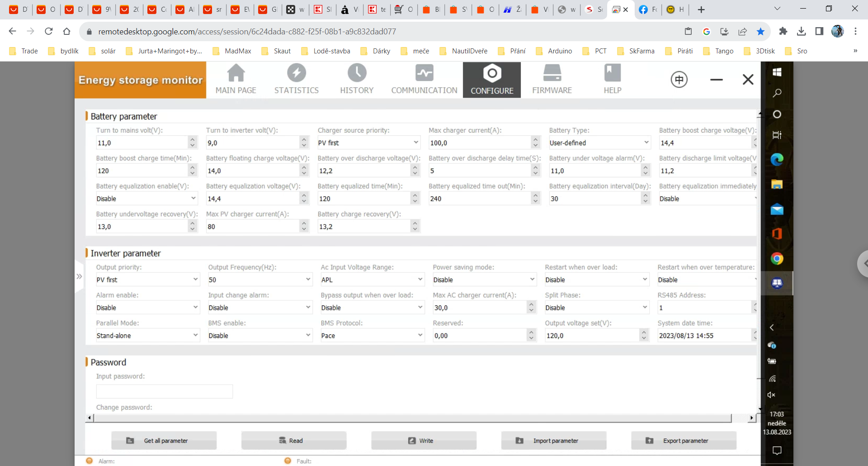Open the Arduino bookmarks folder
This screenshot has width=868, height=466.
tap(554, 51)
